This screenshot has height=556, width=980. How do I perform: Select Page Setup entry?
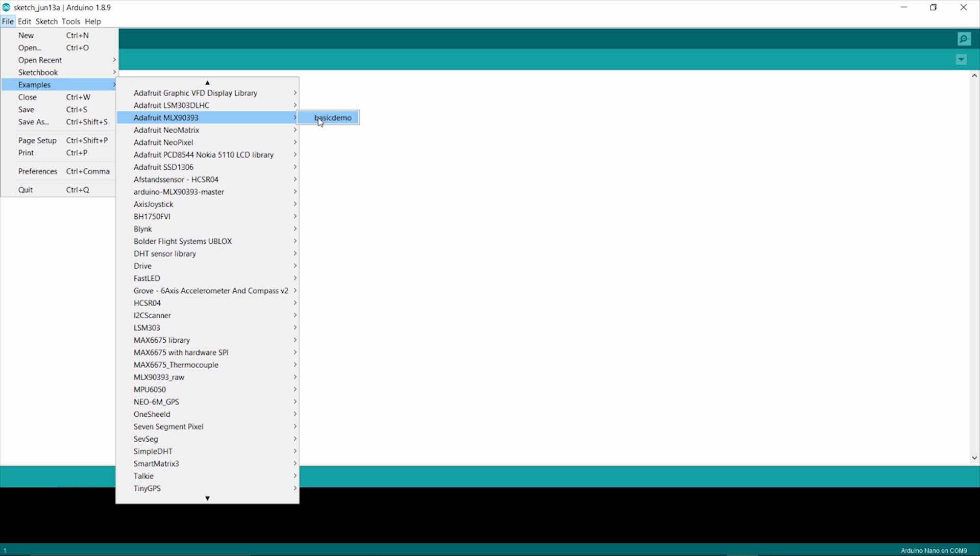click(59, 140)
